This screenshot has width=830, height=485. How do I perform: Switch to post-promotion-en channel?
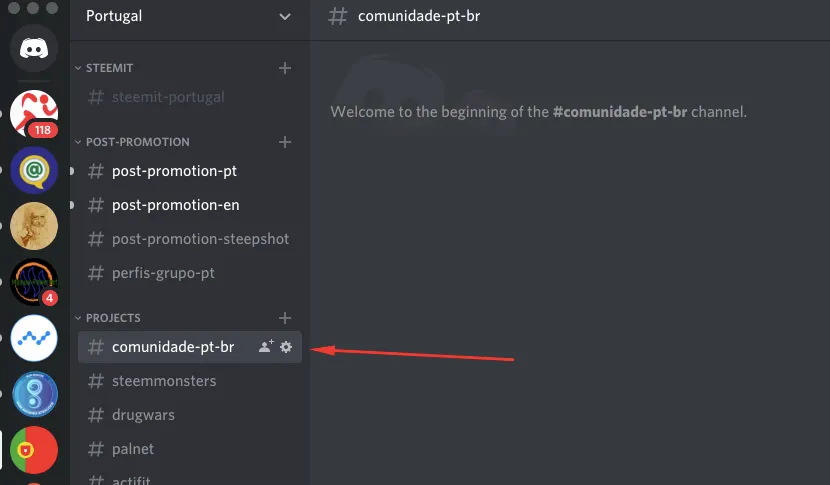click(175, 205)
